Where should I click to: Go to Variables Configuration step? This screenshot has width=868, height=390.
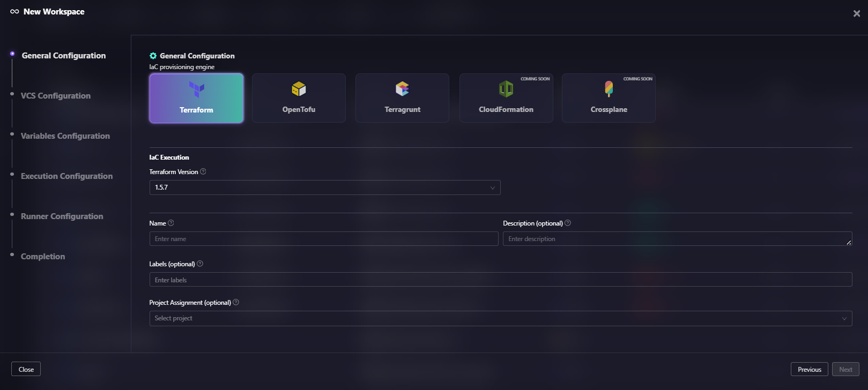(x=65, y=136)
